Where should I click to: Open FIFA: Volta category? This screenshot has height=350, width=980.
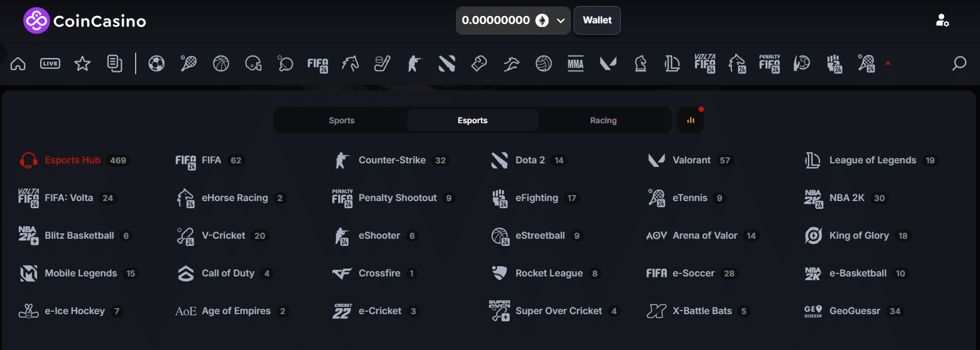pyautogui.click(x=66, y=198)
